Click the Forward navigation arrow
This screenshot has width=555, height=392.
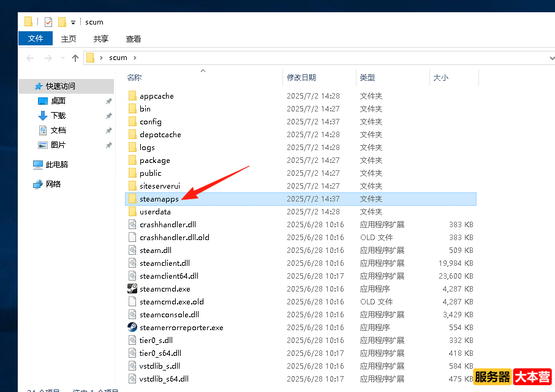coord(48,58)
